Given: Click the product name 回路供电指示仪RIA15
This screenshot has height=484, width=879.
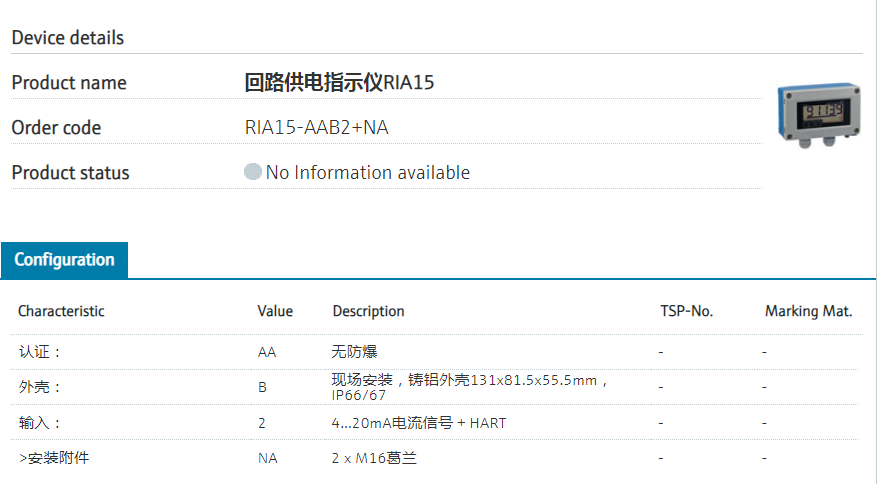Looking at the screenshot, I should 339,83.
